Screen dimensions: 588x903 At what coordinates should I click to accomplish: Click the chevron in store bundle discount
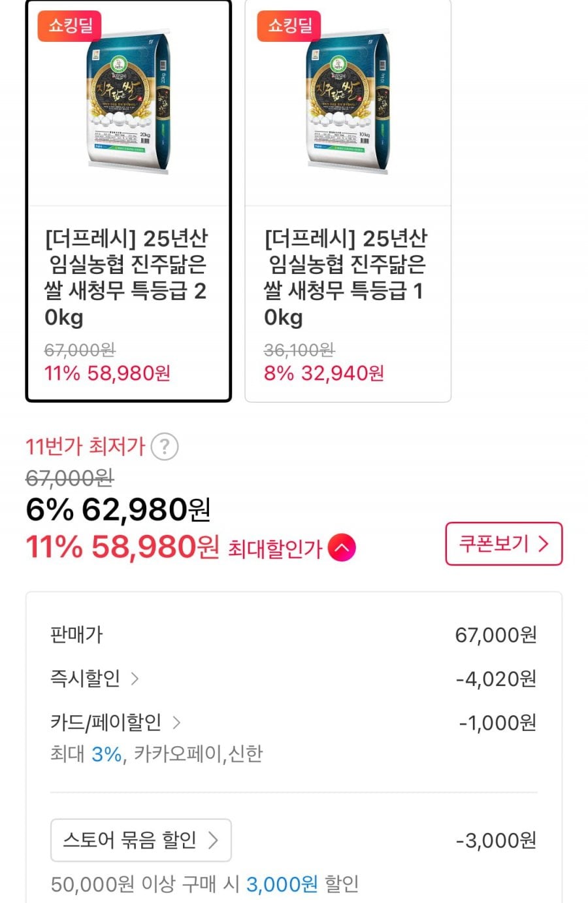[213, 840]
